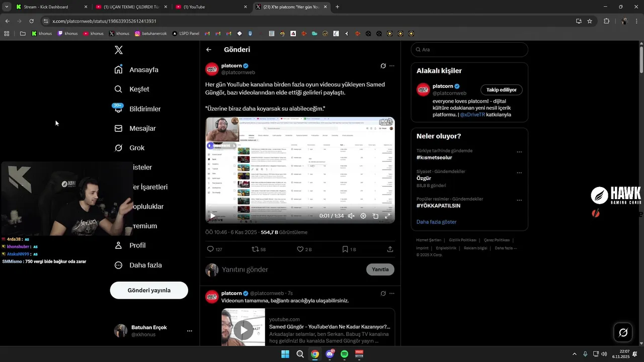Open Keşfet in the sidebar
The image size is (644, 362).
coord(132,89)
